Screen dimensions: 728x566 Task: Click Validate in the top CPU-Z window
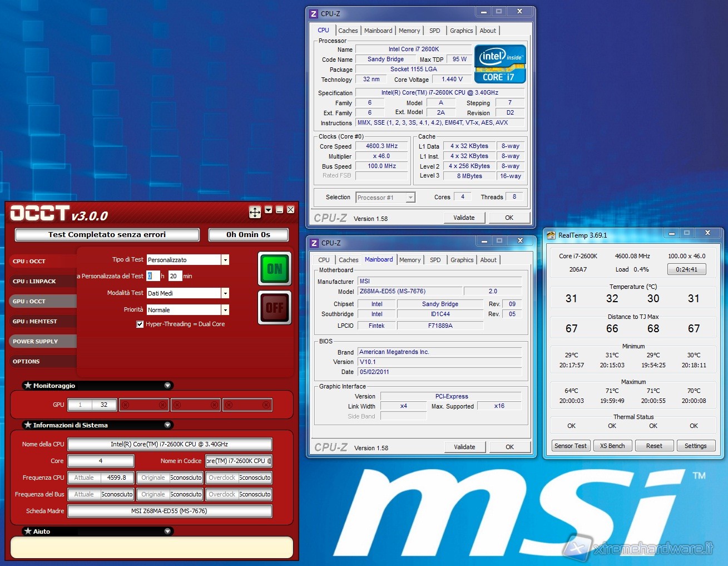[464, 218]
